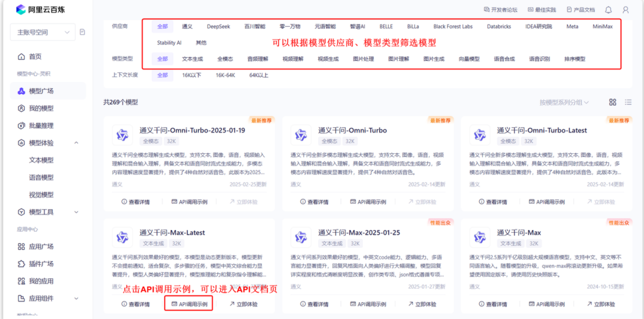Select 64K以上 context length filter
This screenshot has width=644, height=319.
[x=259, y=75]
